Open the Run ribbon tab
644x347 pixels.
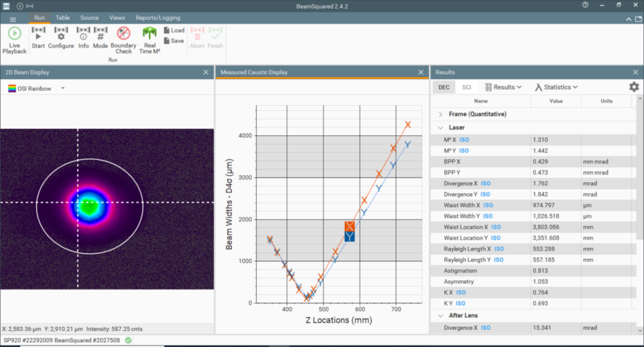(39, 18)
